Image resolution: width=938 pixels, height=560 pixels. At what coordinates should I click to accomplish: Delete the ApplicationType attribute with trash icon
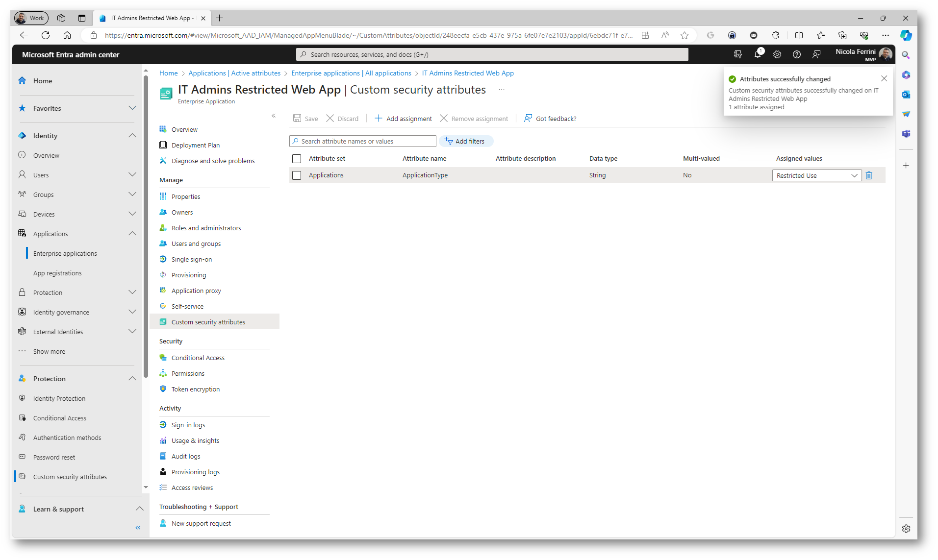[x=869, y=175]
